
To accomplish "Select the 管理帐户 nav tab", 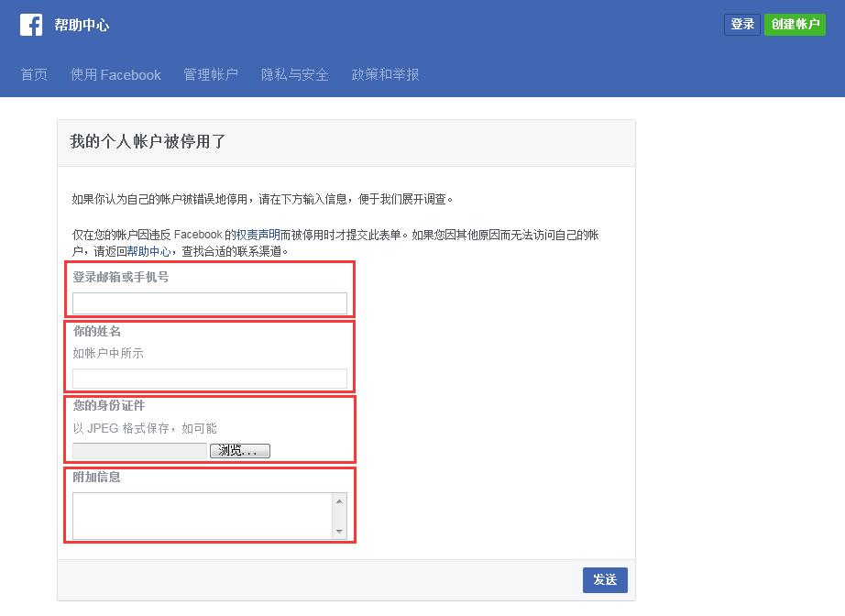I will pos(211,74).
